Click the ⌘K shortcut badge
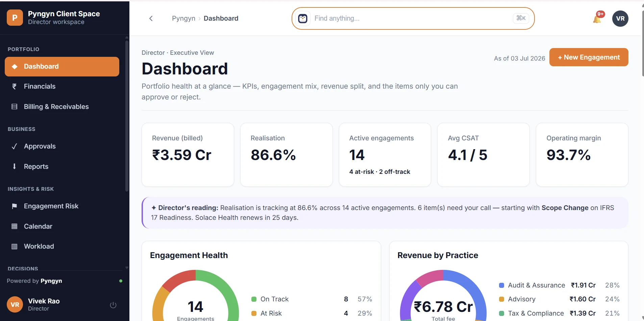 521,18
